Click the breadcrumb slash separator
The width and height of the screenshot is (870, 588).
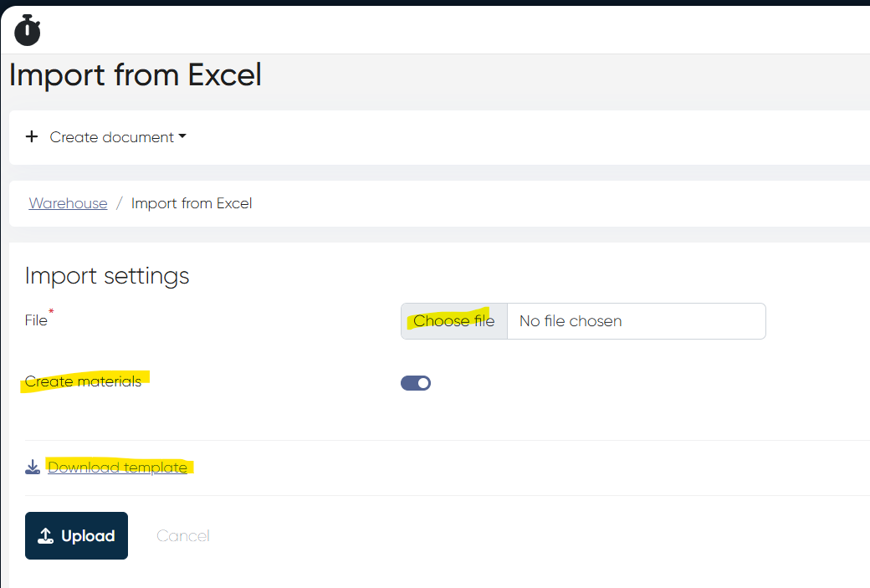(x=120, y=203)
